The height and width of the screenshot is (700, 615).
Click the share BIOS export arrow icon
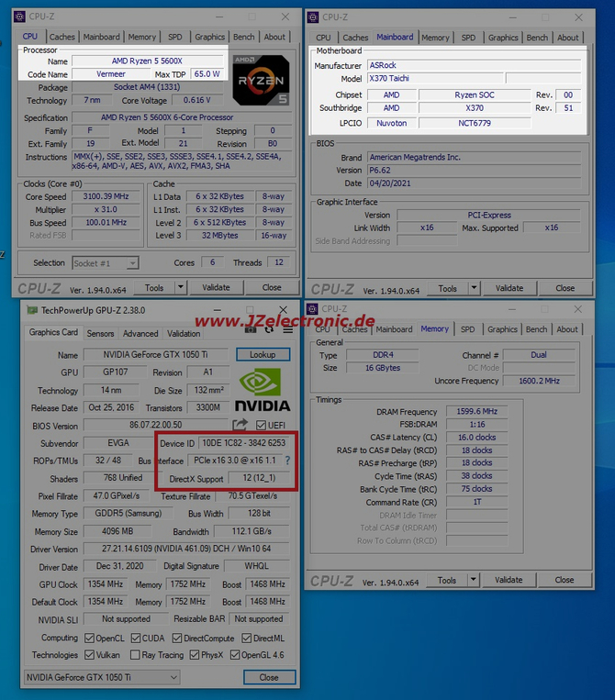click(240, 425)
